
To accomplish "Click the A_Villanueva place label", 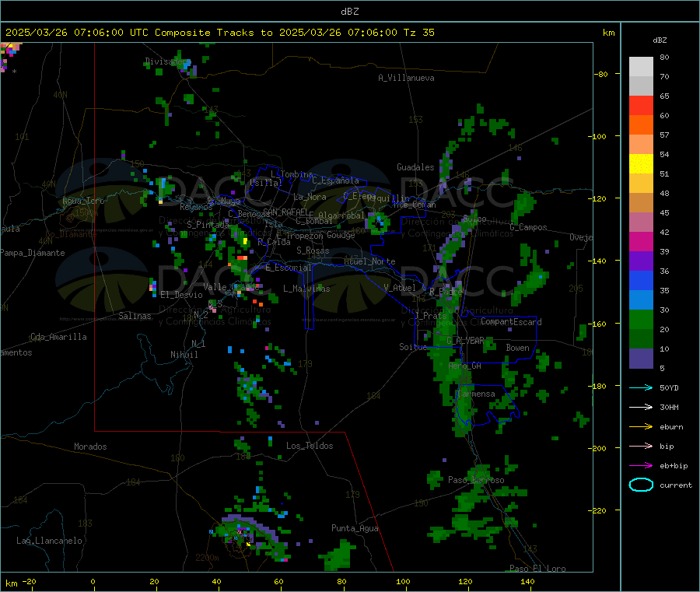I will point(406,78).
